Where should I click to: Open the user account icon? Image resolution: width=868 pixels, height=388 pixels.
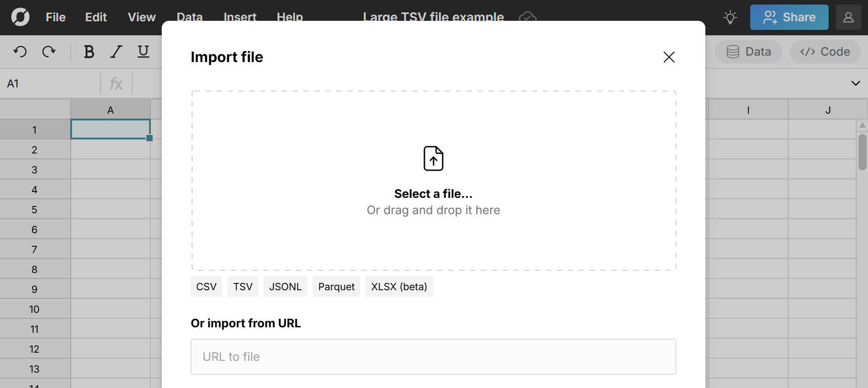pos(848,17)
